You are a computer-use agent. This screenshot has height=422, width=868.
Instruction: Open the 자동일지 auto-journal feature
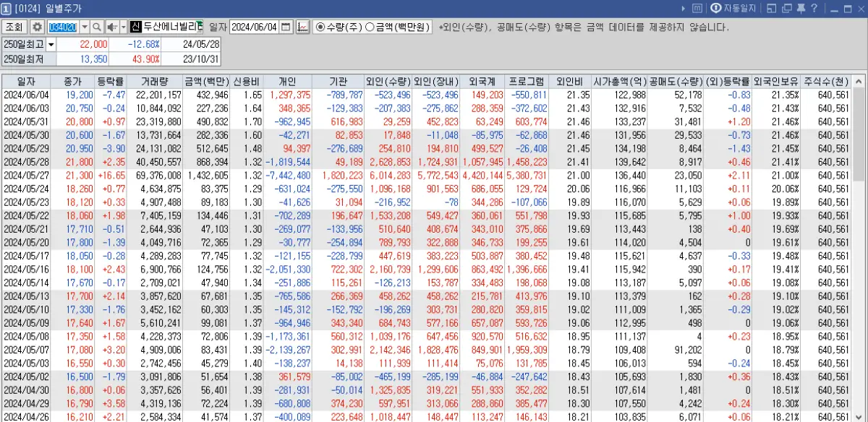pos(734,8)
